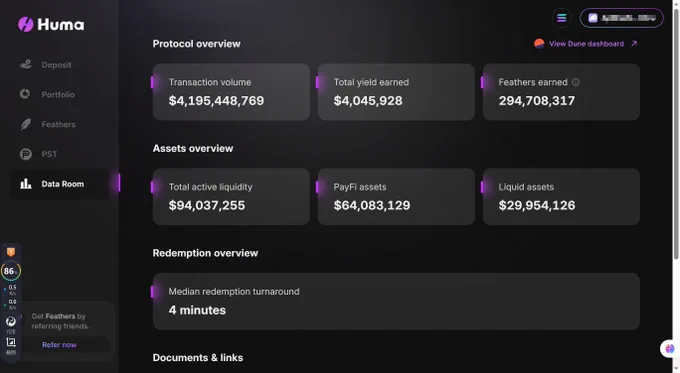Click the arrow icon beside Dune dashboard
This screenshot has height=373, width=680.
click(634, 43)
